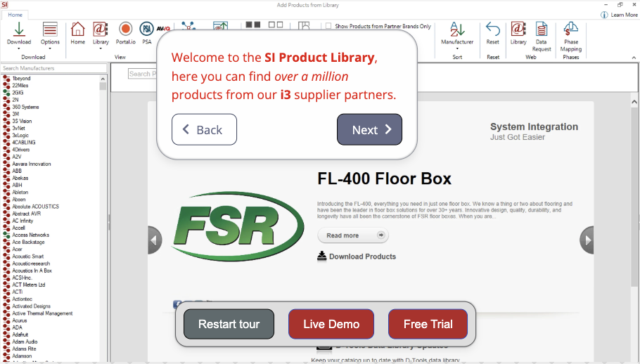The image size is (640, 364).
Task: Click the icon beside Access Networks
Action: [x=6, y=235]
